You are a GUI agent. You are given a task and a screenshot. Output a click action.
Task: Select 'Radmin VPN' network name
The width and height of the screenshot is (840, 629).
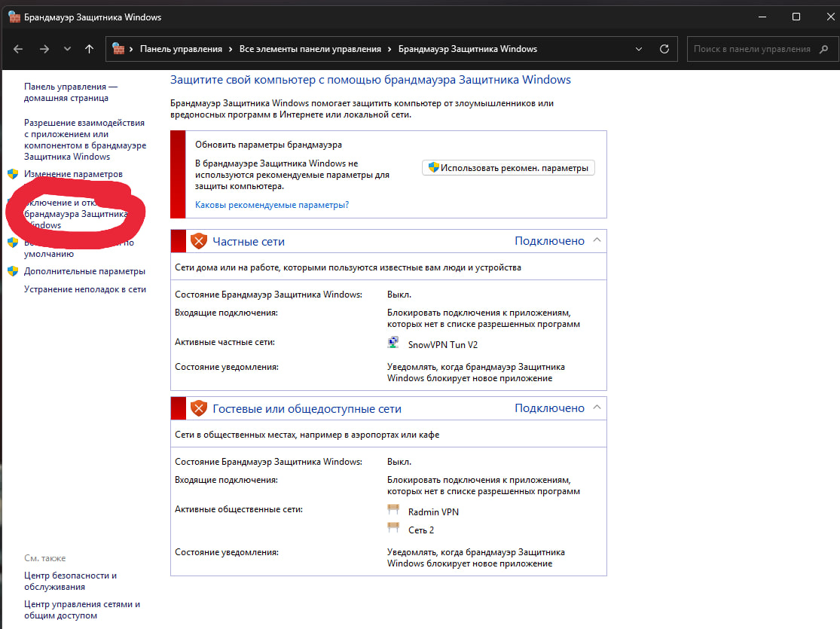point(433,511)
